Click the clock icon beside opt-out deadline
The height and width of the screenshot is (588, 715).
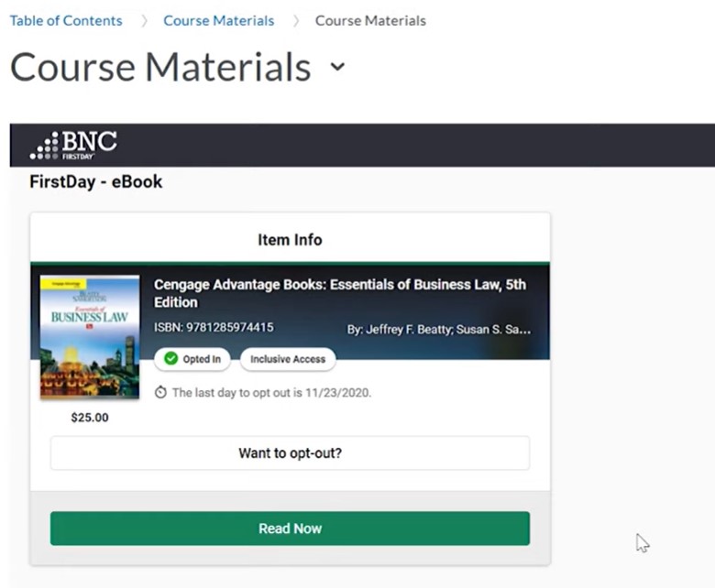click(161, 393)
